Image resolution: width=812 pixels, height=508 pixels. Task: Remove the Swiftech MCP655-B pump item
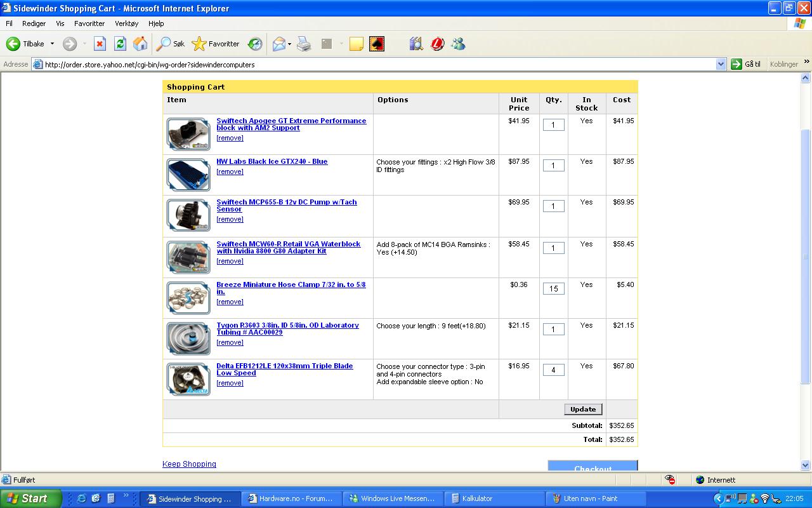pos(230,219)
